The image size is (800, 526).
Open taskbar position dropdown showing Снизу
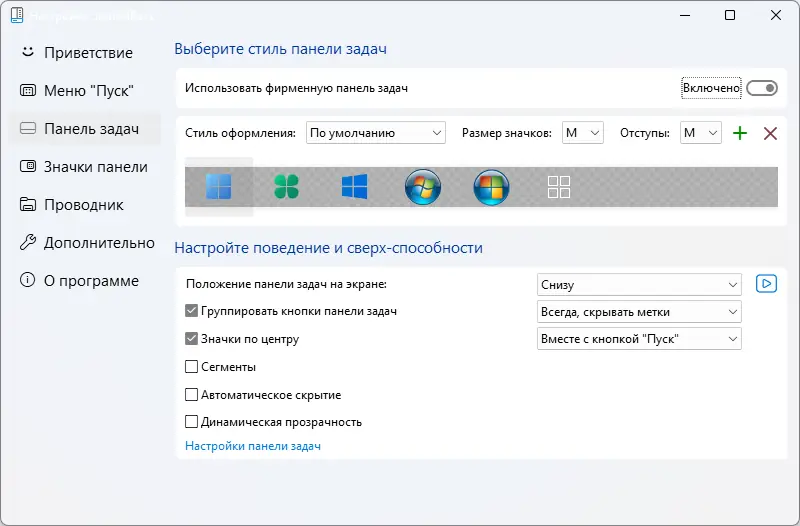[639, 284]
